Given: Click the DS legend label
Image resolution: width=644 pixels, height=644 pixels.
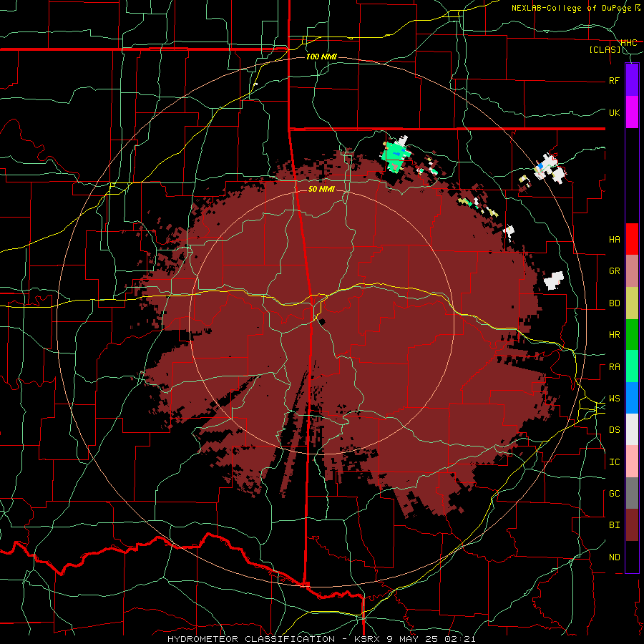Looking at the screenshot, I should pos(615,430).
